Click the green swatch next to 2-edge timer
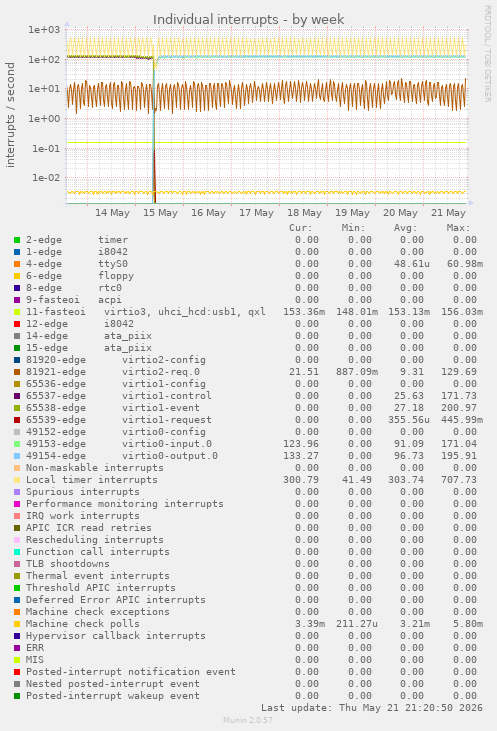497x731 pixels. (17, 240)
